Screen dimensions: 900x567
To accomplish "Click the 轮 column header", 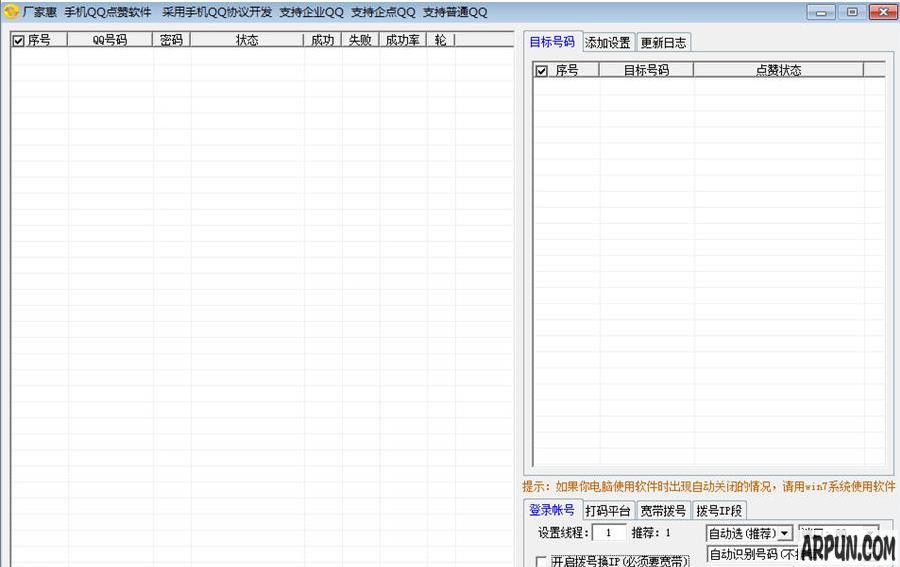I will 440,40.
